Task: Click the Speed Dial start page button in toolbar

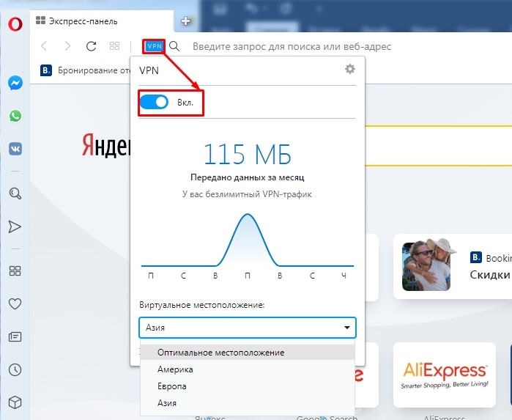Action: click(114, 45)
